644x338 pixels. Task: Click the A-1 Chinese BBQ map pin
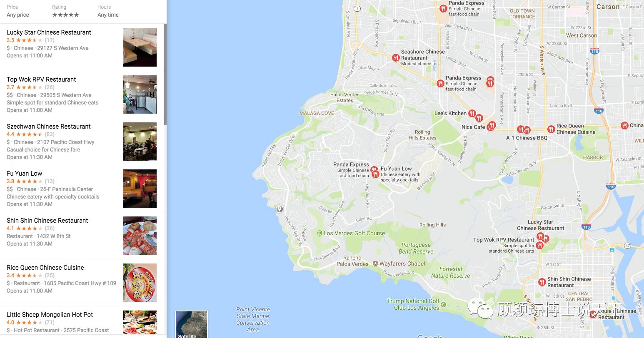[520, 129]
